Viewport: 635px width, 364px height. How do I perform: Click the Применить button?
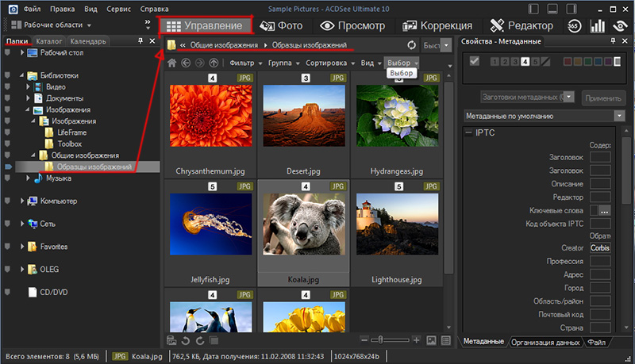(x=603, y=98)
